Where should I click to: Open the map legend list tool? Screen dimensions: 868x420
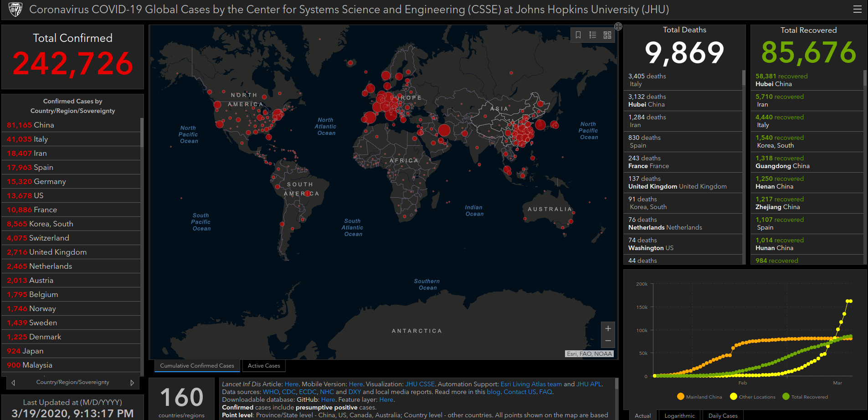(x=593, y=35)
